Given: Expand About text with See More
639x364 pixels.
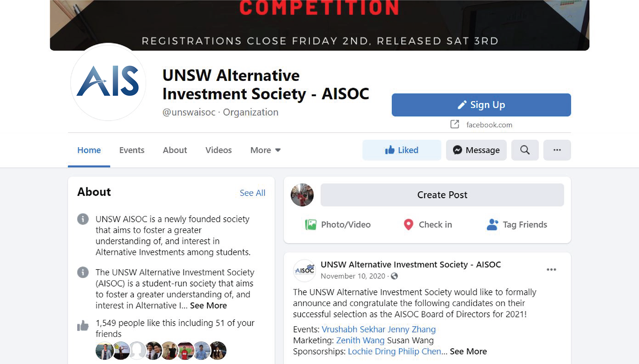Looking at the screenshot, I should click(x=208, y=305).
